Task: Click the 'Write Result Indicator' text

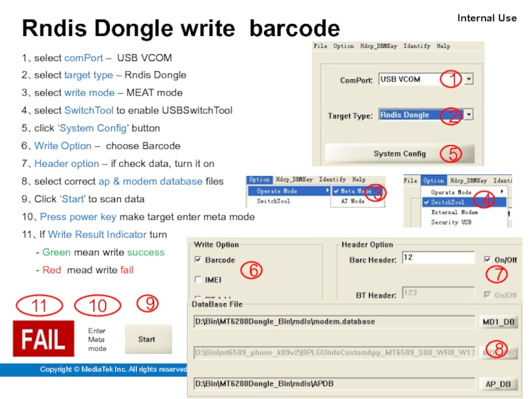Action: (97, 235)
